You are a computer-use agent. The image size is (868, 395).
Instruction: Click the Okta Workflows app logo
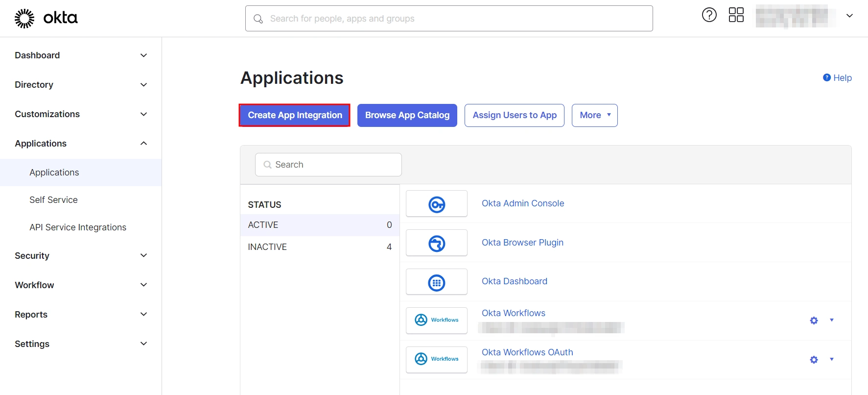pyautogui.click(x=437, y=321)
